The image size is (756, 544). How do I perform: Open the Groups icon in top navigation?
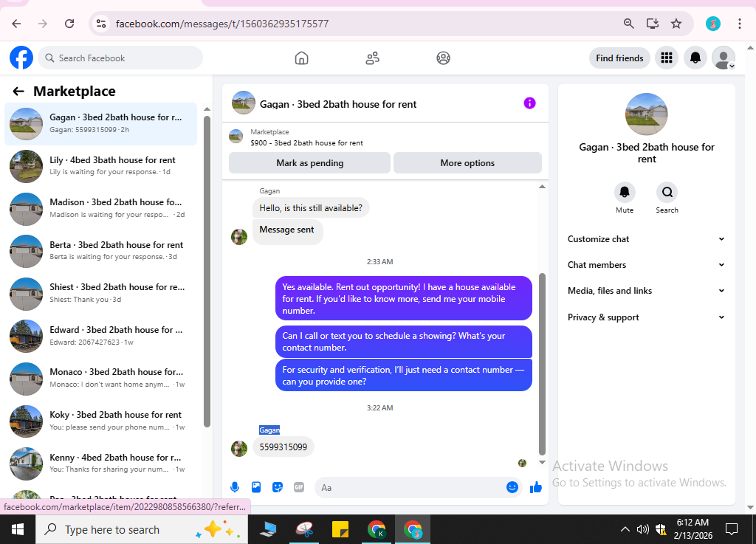coord(443,58)
